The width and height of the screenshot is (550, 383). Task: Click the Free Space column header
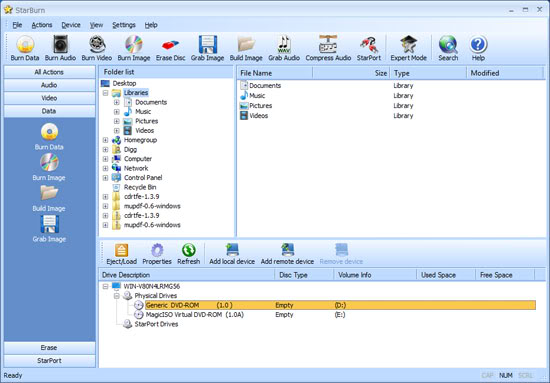tap(504, 275)
